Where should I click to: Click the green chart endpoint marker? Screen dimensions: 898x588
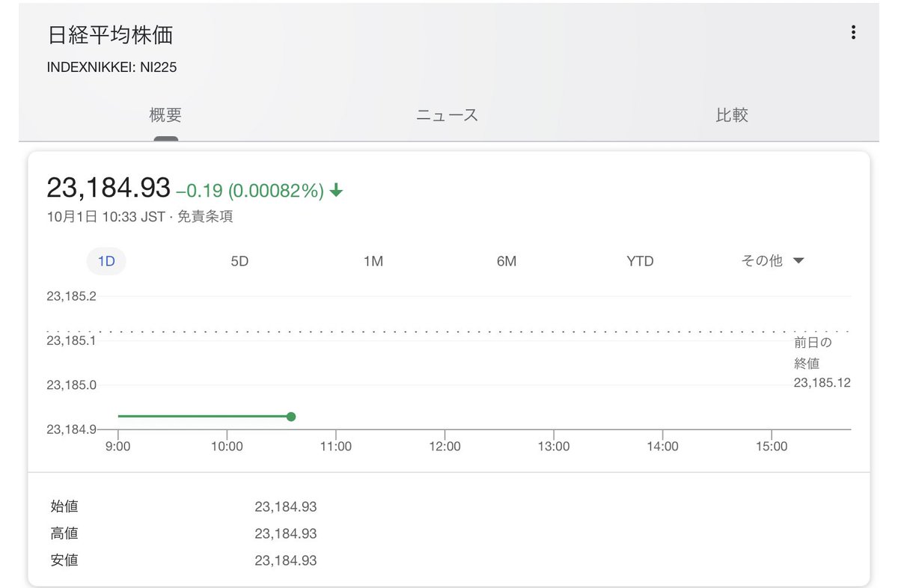click(x=291, y=417)
